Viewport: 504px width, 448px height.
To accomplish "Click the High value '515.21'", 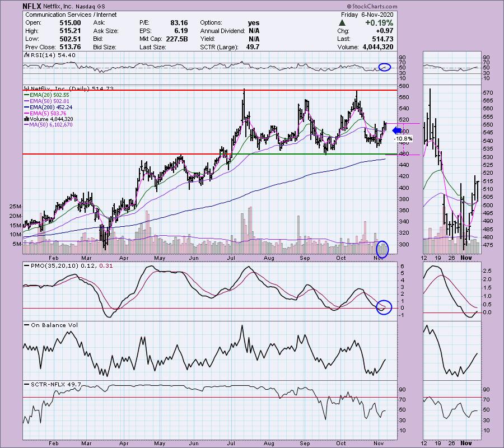I will 70,31.
